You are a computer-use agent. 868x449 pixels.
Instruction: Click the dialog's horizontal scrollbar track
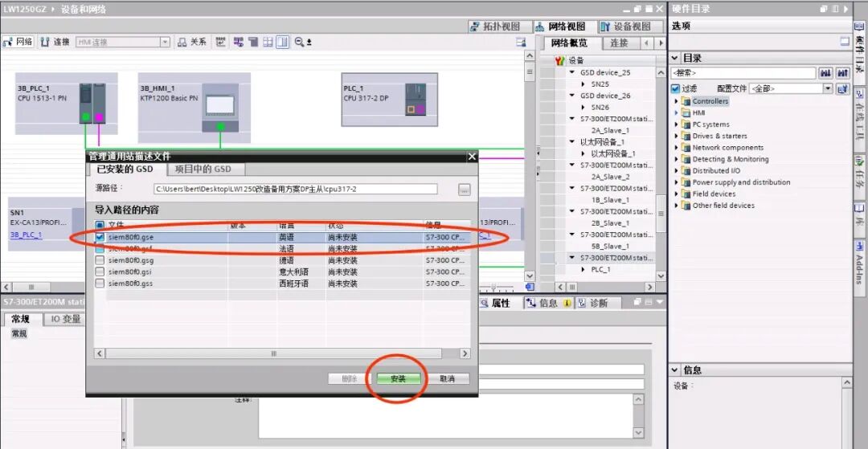click(282, 353)
